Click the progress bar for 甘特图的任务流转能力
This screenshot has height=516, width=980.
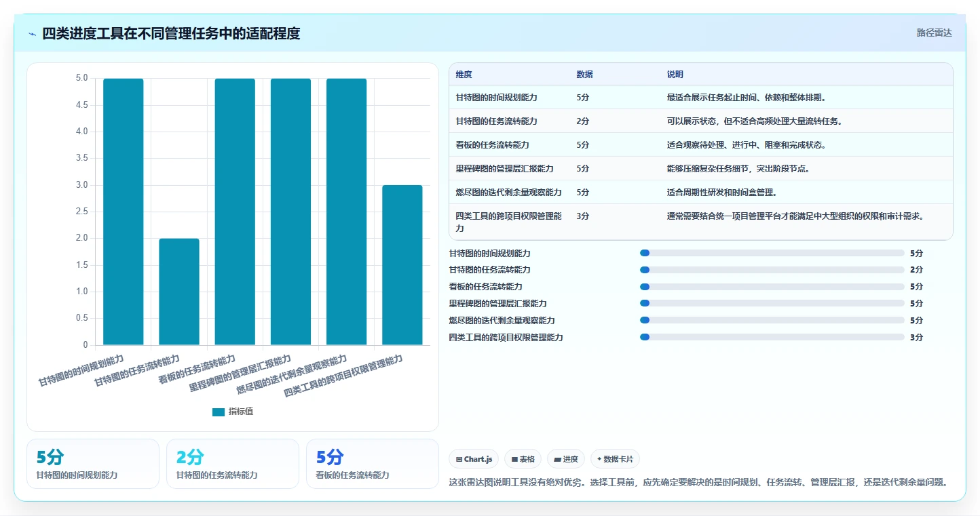pyautogui.click(x=772, y=270)
